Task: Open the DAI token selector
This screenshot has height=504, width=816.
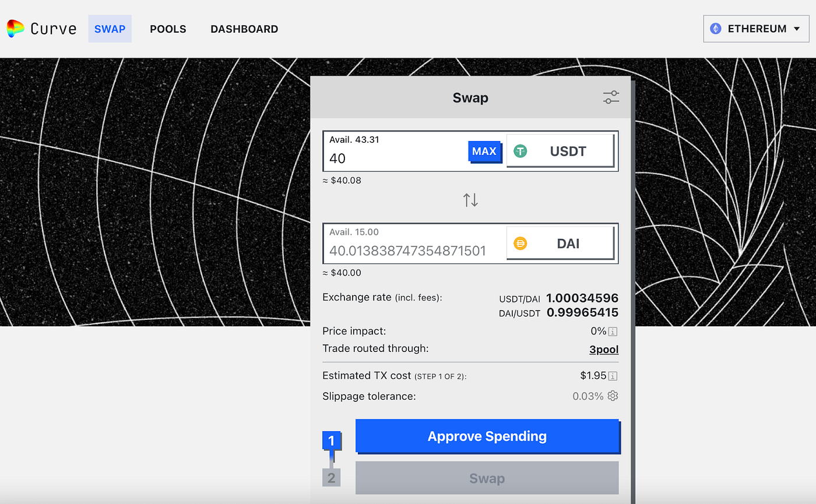Action: [x=560, y=244]
